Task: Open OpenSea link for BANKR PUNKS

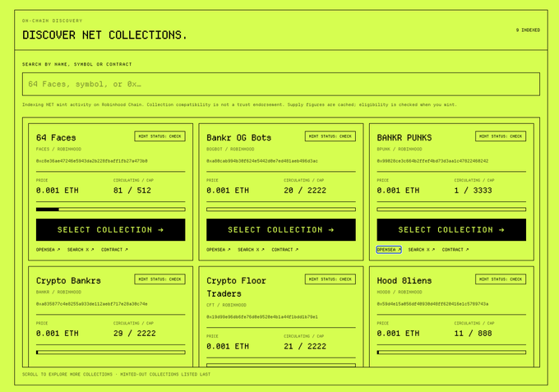Action: (389, 250)
